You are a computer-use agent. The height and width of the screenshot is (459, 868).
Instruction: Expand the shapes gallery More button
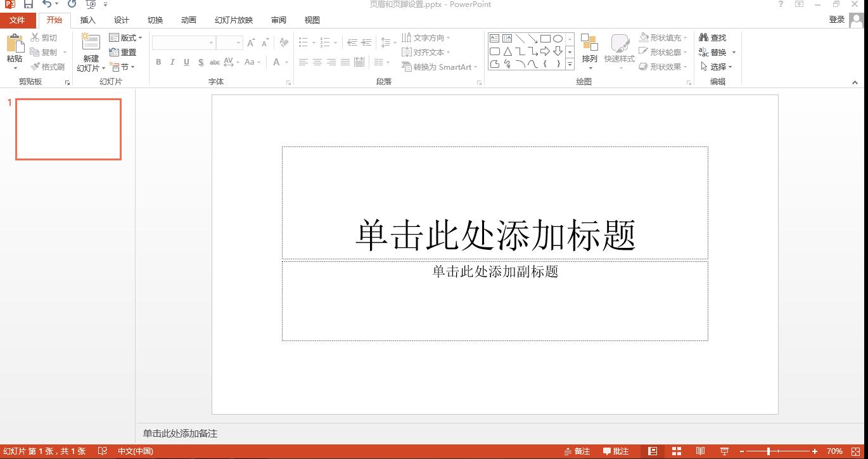pos(570,64)
